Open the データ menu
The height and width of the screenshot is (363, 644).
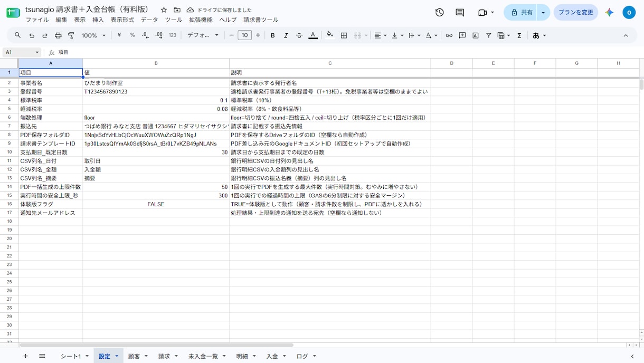pos(149,20)
